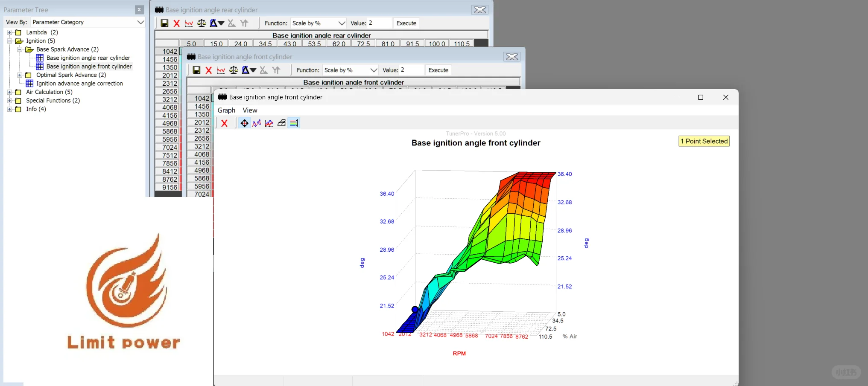Save the front cylinder table with the floppy icon
This screenshot has height=386, width=868.
[x=196, y=70]
